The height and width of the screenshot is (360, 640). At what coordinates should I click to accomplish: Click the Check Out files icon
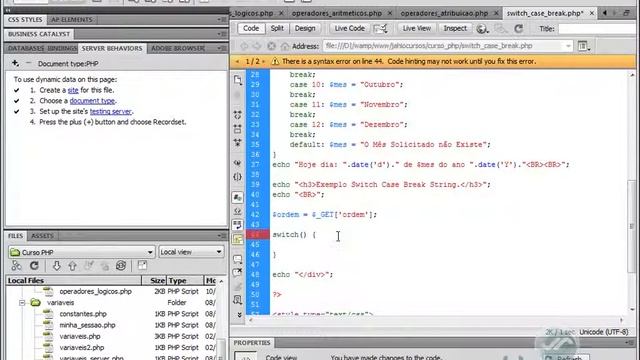click(89, 266)
